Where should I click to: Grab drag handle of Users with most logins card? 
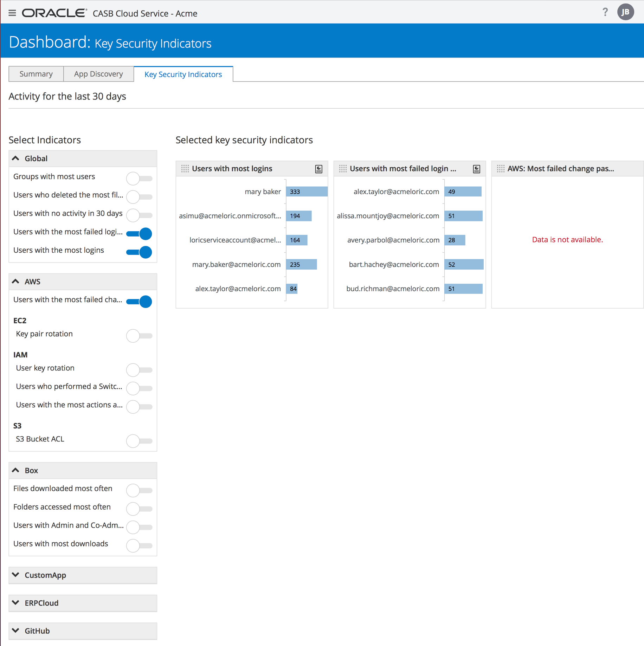[185, 169]
